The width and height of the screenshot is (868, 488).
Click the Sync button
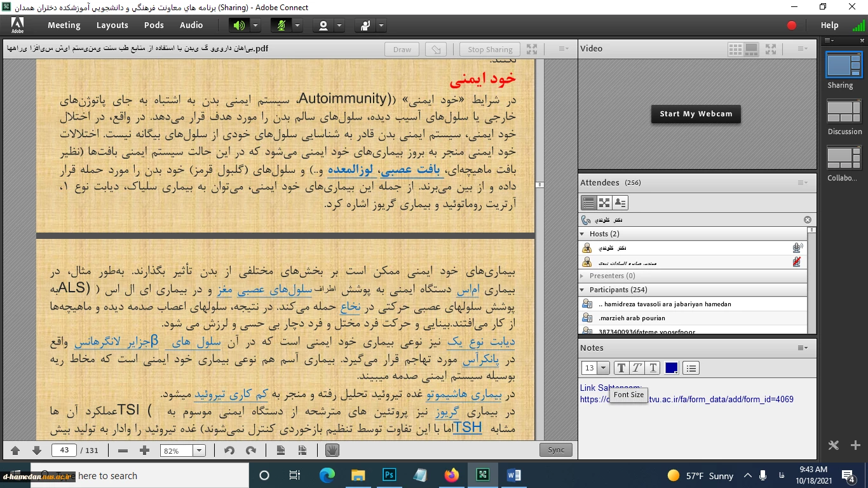[556, 450]
